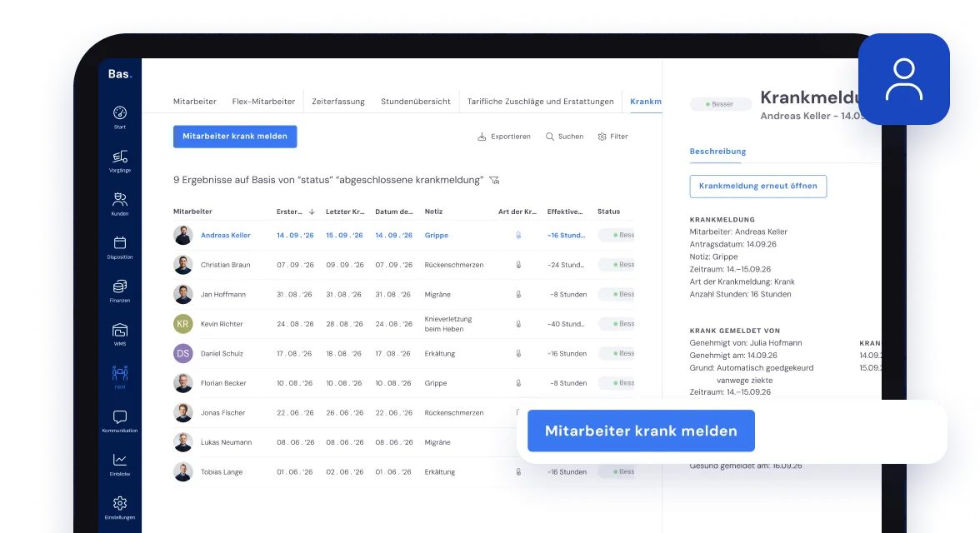980x533 pixels.
Task: Open Andreas Keller's employee link
Action: 226,236
